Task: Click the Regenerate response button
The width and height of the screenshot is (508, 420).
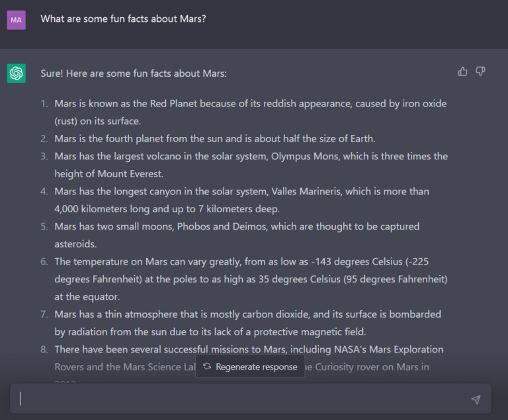Action: coord(250,366)
